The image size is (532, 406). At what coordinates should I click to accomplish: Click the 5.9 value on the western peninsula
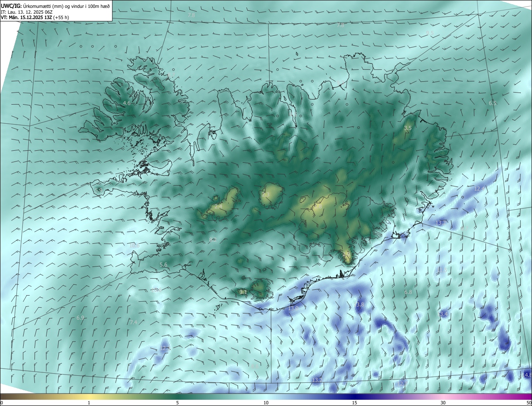[x=99, y=190]
